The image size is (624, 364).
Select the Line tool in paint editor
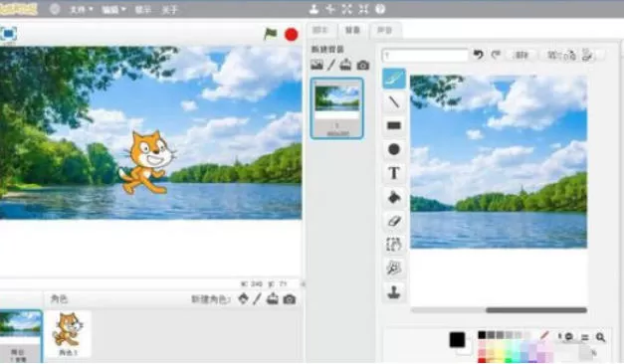(394, 101)
